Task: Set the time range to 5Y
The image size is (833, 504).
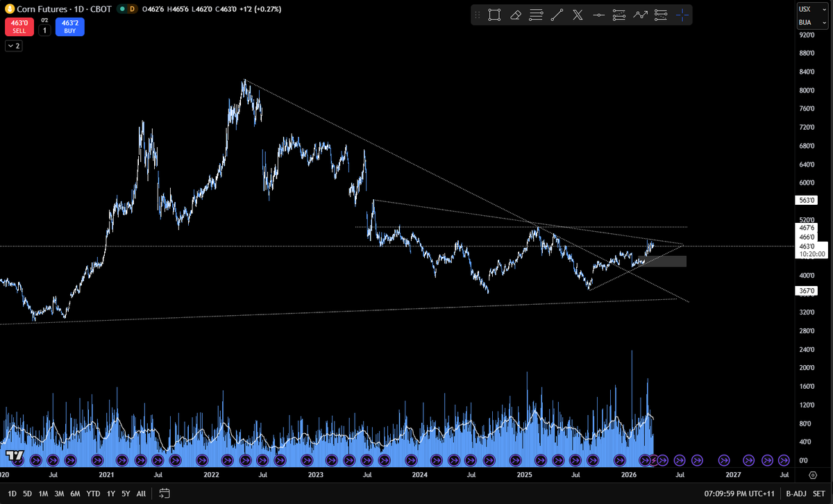Action: [126, 494]
